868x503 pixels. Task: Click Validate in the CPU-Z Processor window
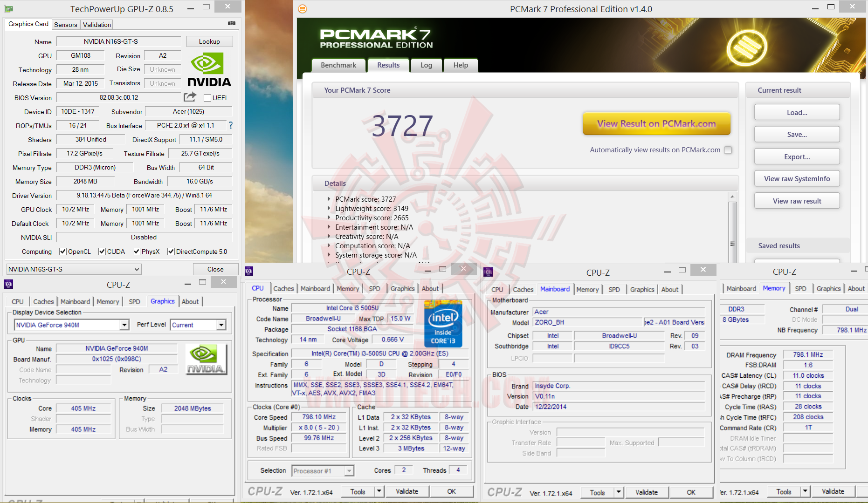407,491
